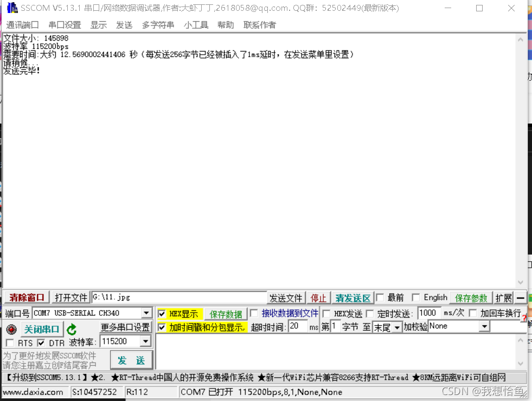Check the 加回车换行 option
This screenshot has width=532, height=401.
coord(473,313)
